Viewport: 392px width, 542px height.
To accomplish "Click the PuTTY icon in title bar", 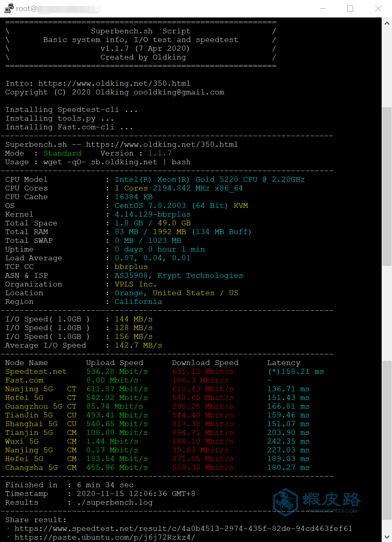I will pyautogui.click(x=9, y=8).
